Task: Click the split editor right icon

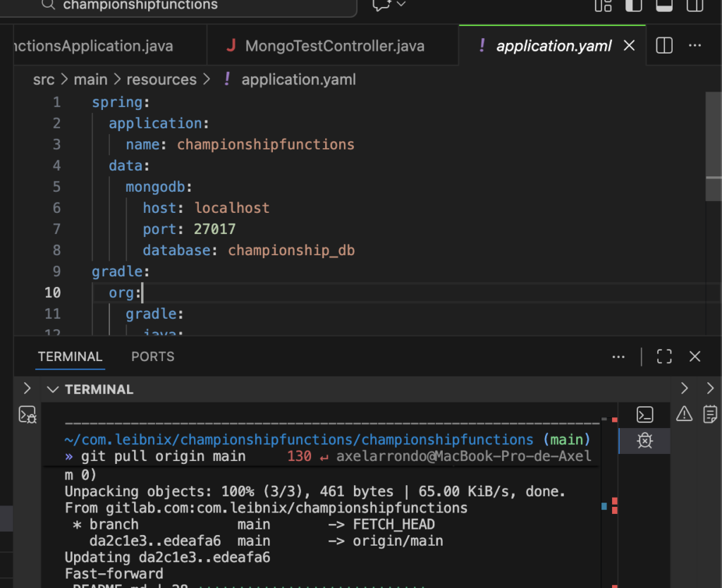Action: pos(664,46)
